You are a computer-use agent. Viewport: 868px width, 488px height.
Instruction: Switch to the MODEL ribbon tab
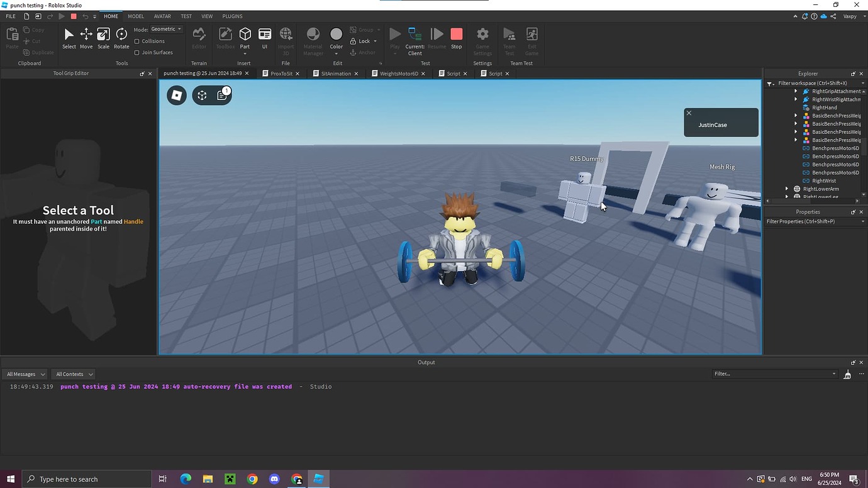[135, 16]
